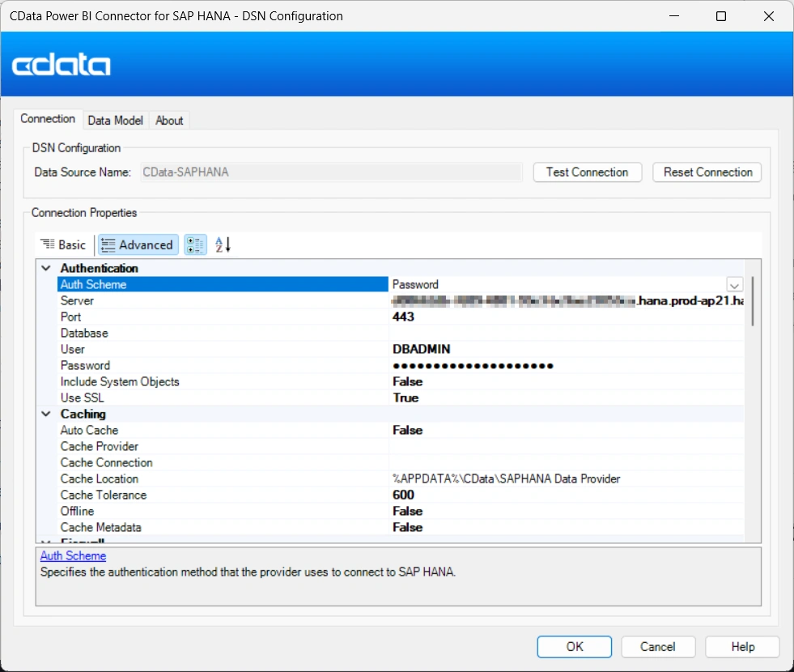This screenshot has width=794, height=672.
Task: Click the empty Database value field
Action: [x=567, y=334]
